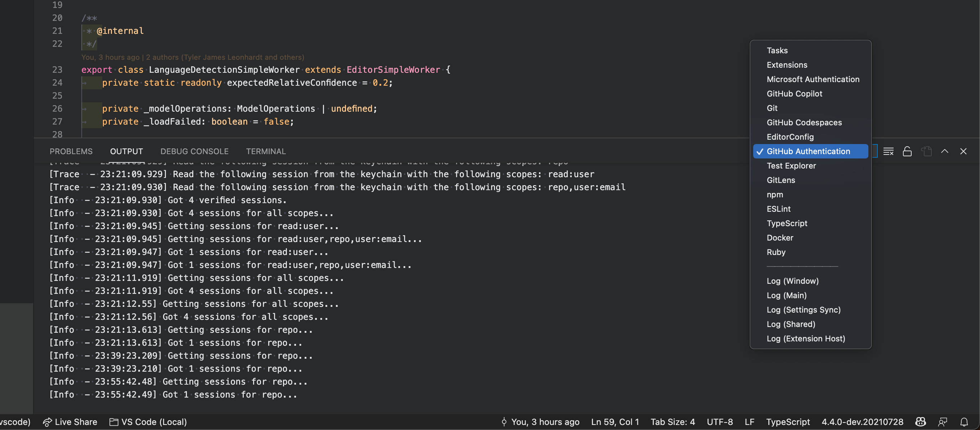The height and width of the screenshot is (430, 980).
Task: Choose GitHub Copilot output channel
Action: 794,94
